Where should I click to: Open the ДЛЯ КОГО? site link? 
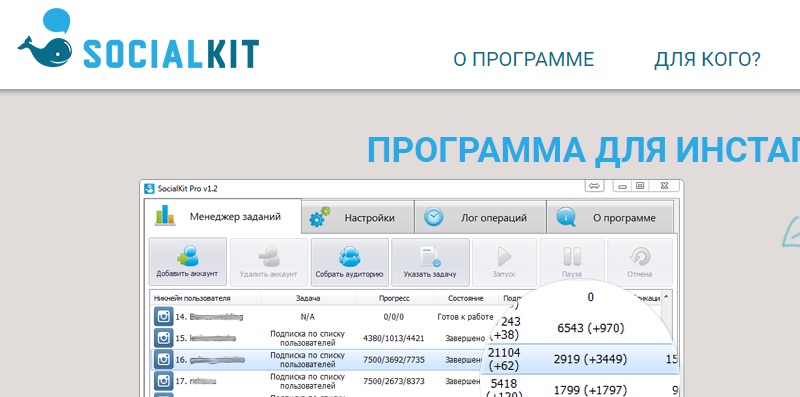pos(707,60)
